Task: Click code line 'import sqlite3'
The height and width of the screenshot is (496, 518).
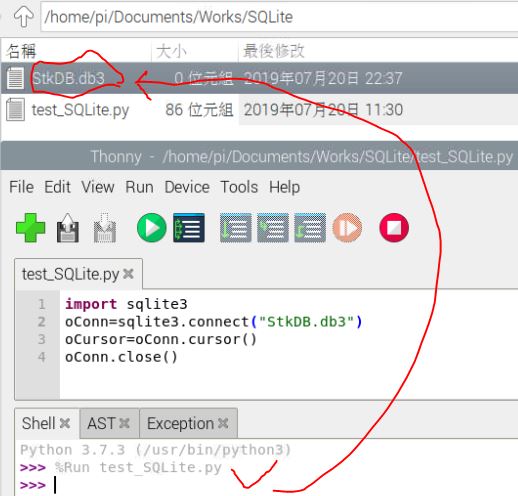Action: [x=126, y=304]
